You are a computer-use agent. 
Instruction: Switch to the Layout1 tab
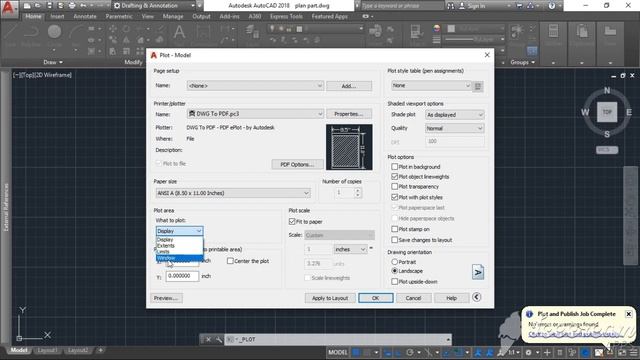click(47, 350)
